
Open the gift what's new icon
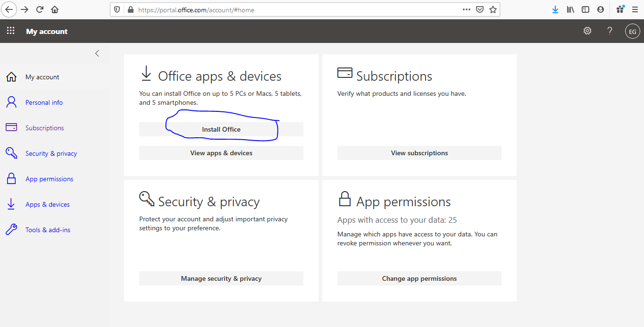click(x=620, y=9)
